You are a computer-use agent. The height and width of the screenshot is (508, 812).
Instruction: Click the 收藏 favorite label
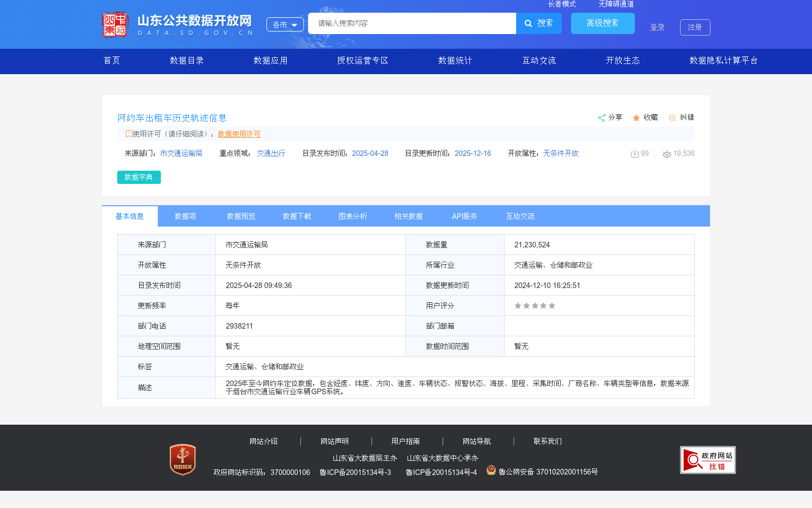click(651, 117)
